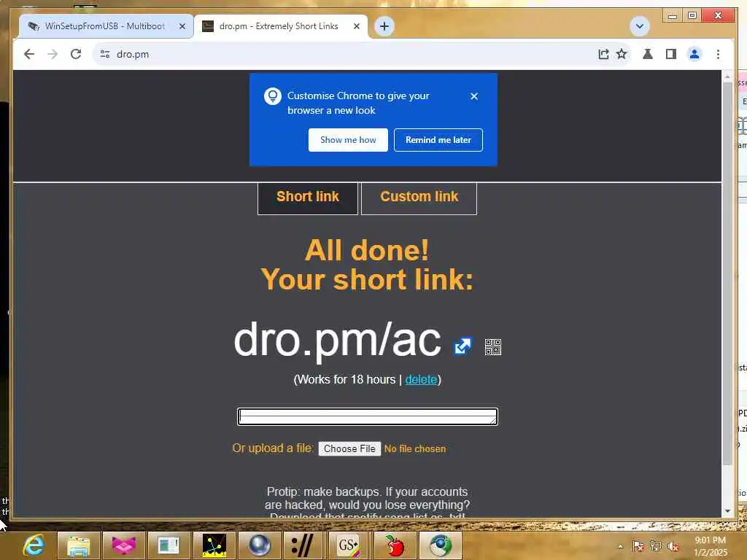Viewport: 747px width, 560px height.
Task: Open network status tray icon
Action: (x=656, y=546)
